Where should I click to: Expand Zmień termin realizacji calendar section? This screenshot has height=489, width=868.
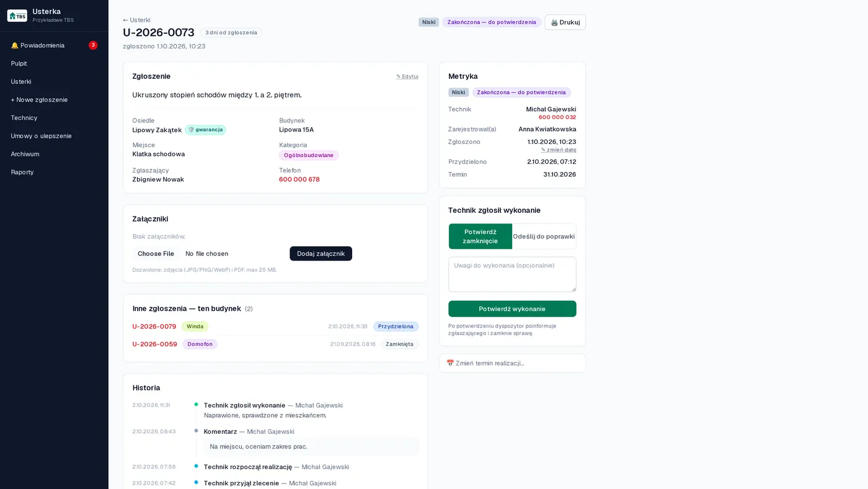click(x=512, y=363)
